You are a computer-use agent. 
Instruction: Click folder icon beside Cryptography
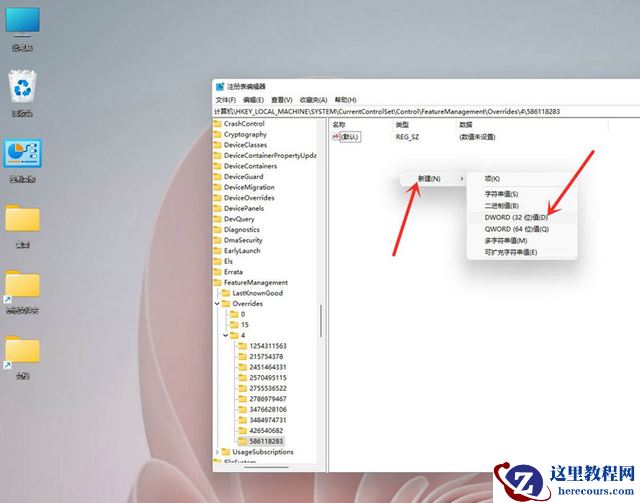(x=218, y=134)
